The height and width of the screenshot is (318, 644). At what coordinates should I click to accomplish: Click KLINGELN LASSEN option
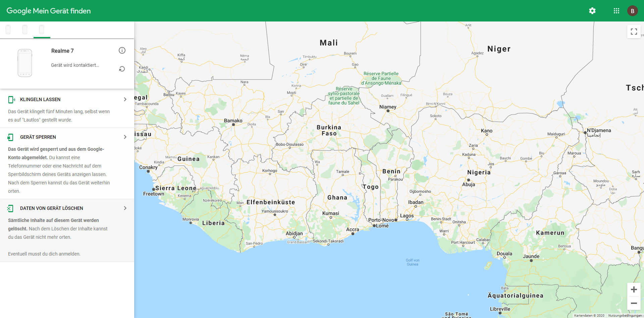(x=40, y=99)
